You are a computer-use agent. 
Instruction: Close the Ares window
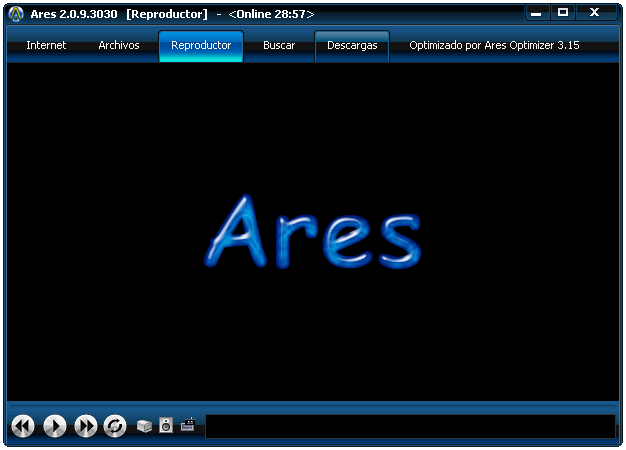(x=595, y=12)
